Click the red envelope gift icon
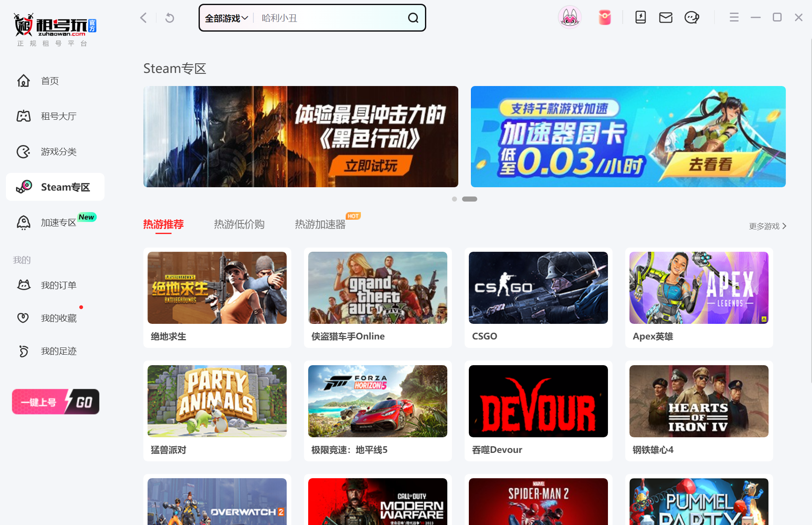The width and height of the screenshot is (812, 525). click(x=604, y=17)
